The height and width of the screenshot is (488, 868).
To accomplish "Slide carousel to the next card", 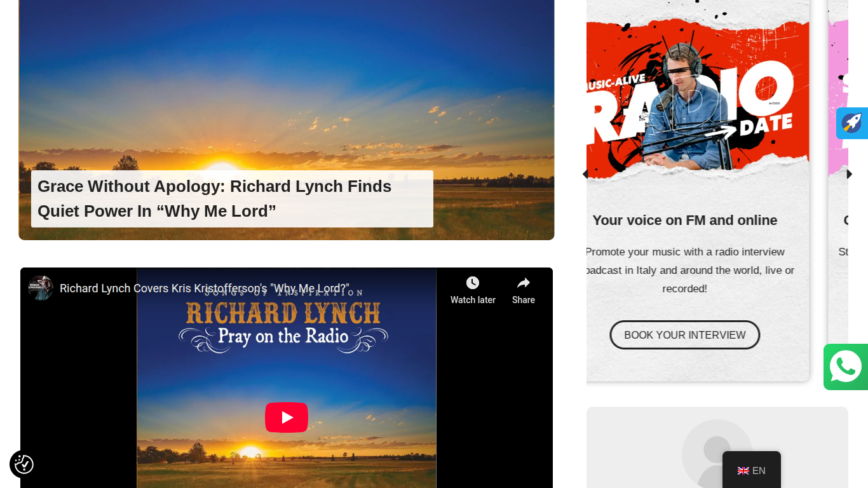I will (x=849, y=173).
